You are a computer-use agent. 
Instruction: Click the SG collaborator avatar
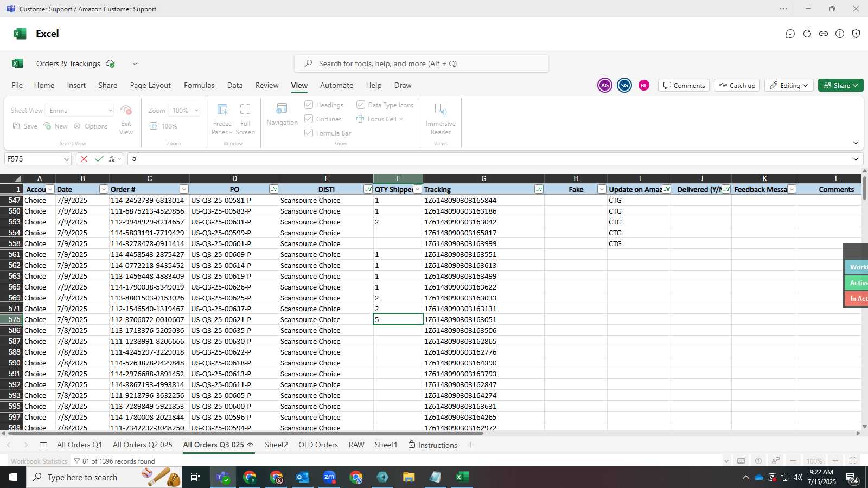click(x=624, y=85)
